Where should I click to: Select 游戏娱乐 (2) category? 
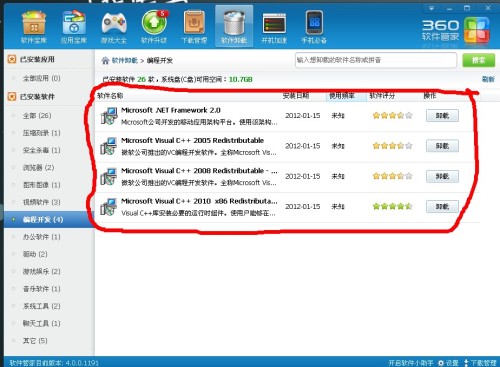click(x=41, y=272)
